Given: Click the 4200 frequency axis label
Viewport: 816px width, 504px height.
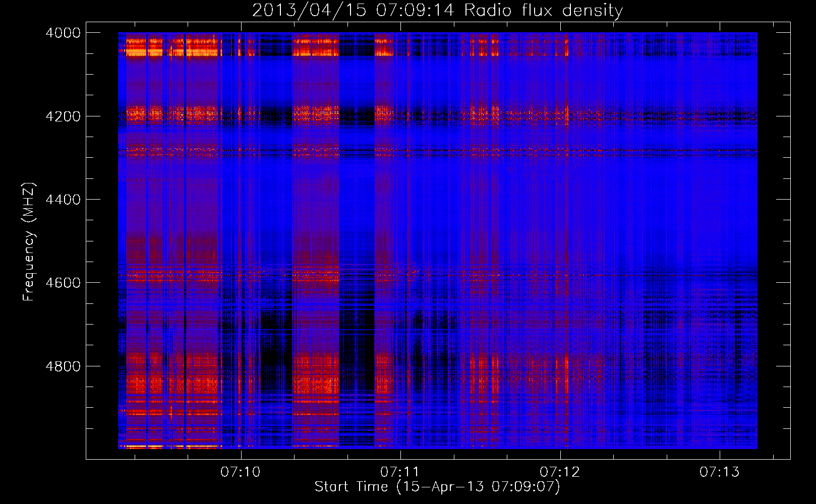Looking at the screenshot, I should tap(63, 116).
